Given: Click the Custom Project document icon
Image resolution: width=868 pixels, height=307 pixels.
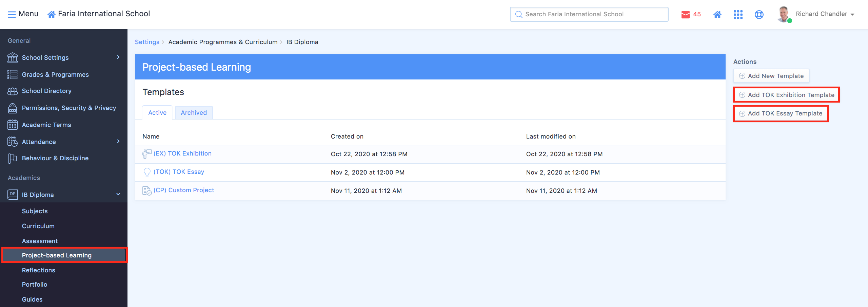Looking at the screenshot, I should coord(147,191).
